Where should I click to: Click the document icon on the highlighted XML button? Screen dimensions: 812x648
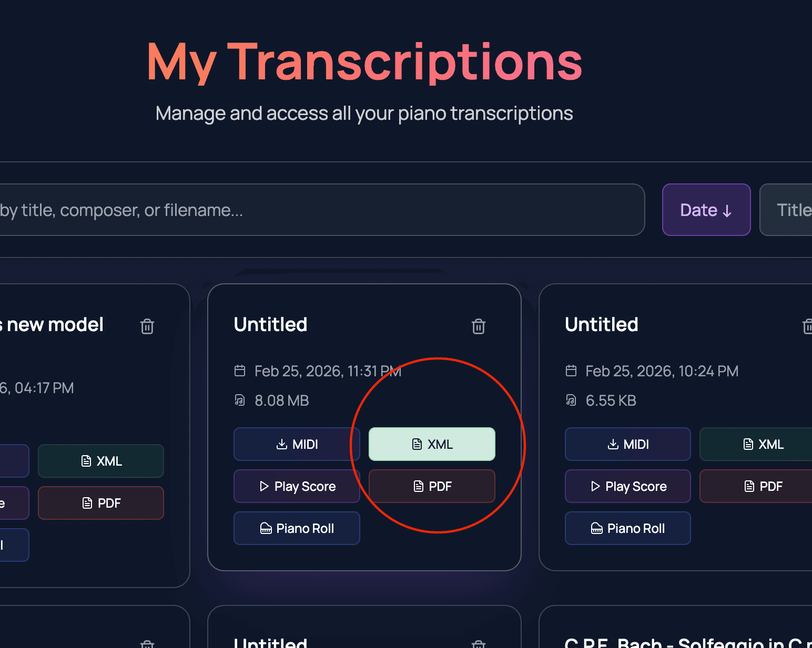tap(417, 444)
